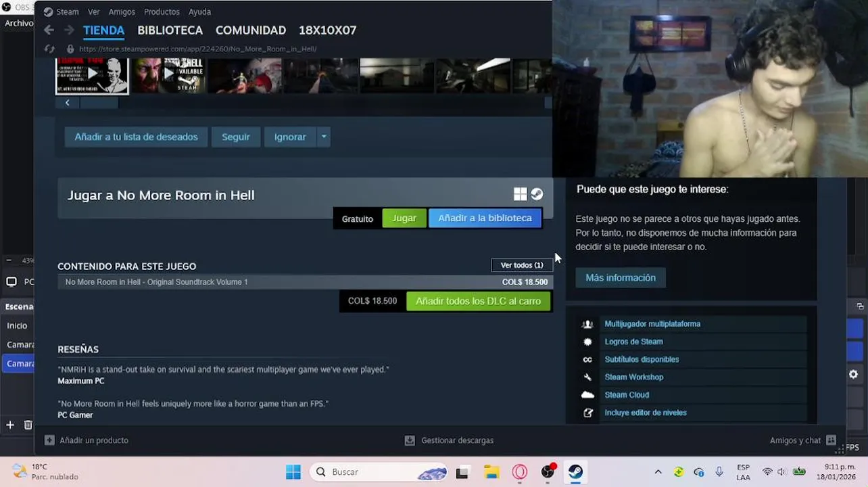Click the Windows platform icon
Screen dimensions: 868x487
coord(520,194)
